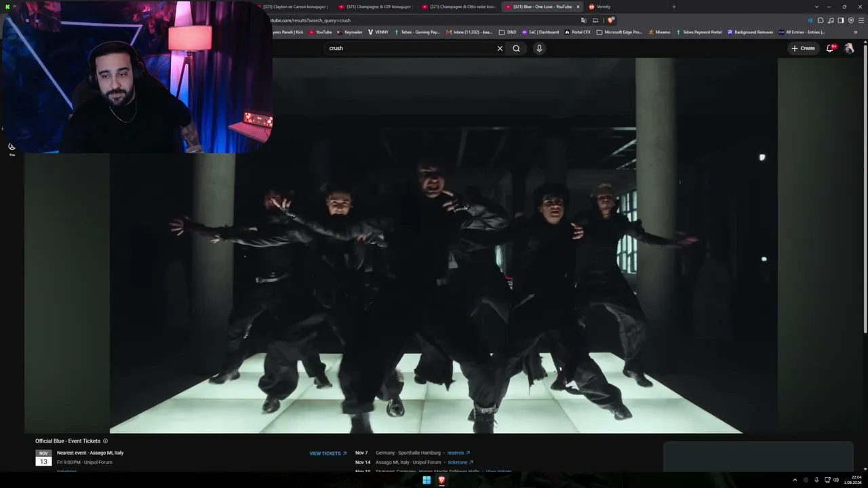Screen dimensions: 868x488
Task: Open the Microsoft Edge Pro bookmarks folder
Action: pyautogui.click(x=619, y=32)
